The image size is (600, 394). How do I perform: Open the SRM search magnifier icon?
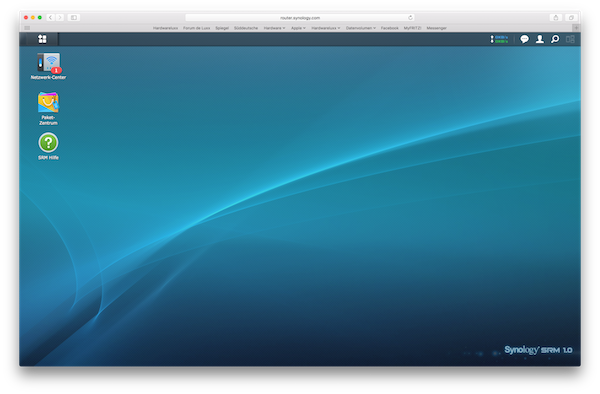pos(555,39)
